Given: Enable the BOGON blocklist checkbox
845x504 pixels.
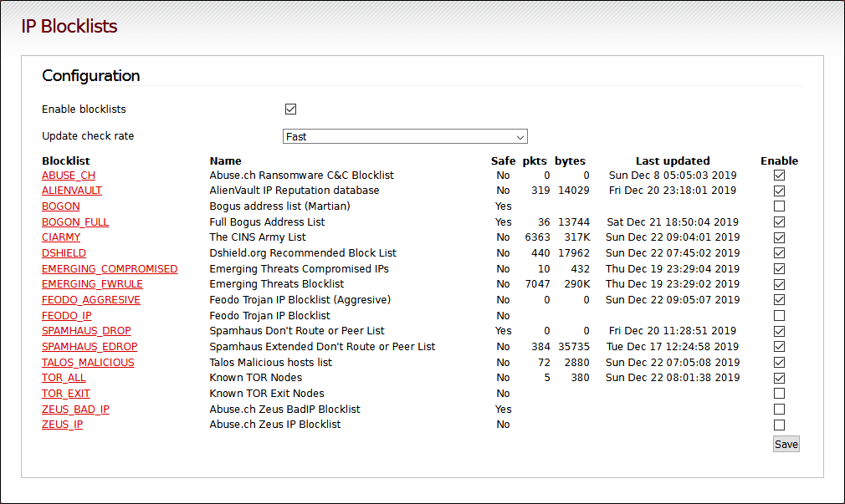Looking at the screenshot, I should (x=779, y=206).
